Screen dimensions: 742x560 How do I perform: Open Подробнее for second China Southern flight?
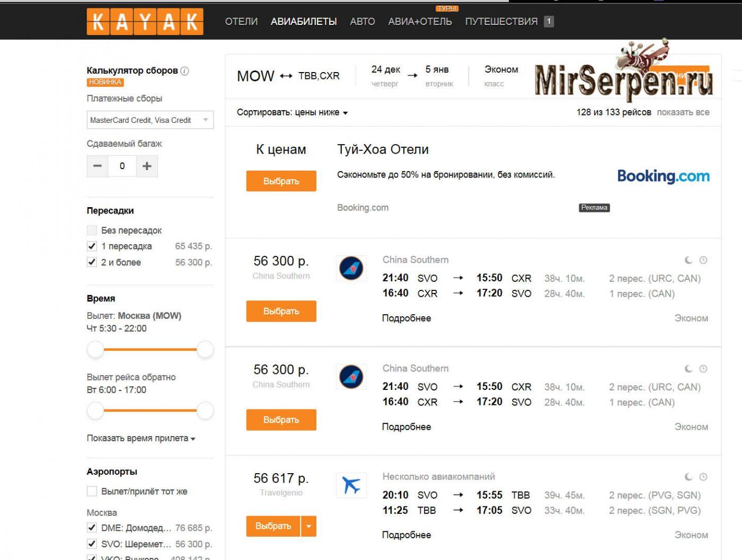(407, 427)
